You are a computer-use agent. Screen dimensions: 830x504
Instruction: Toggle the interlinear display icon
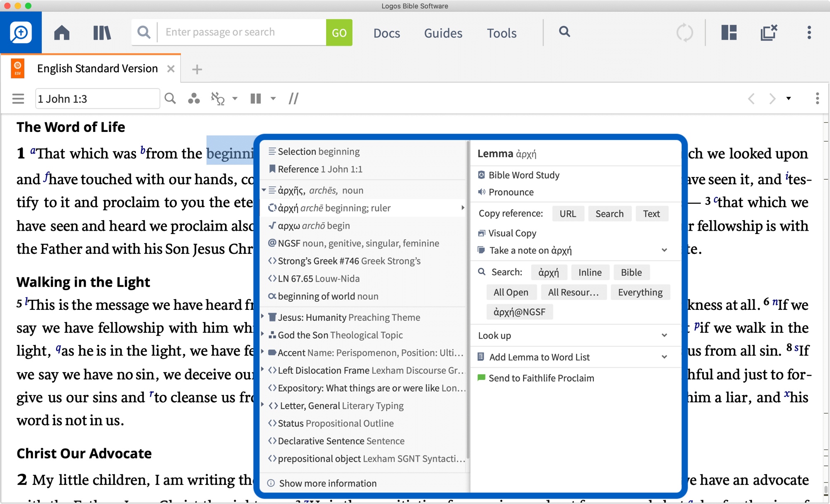pyautogui.click(x=217, y=99)
